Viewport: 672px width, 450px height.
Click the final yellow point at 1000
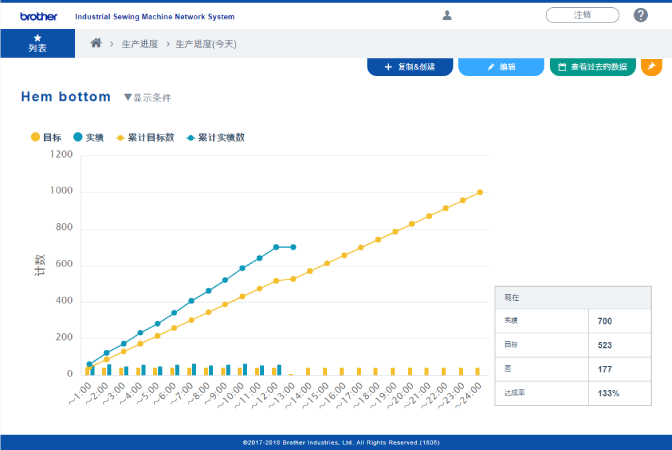[x=480, y=192]
